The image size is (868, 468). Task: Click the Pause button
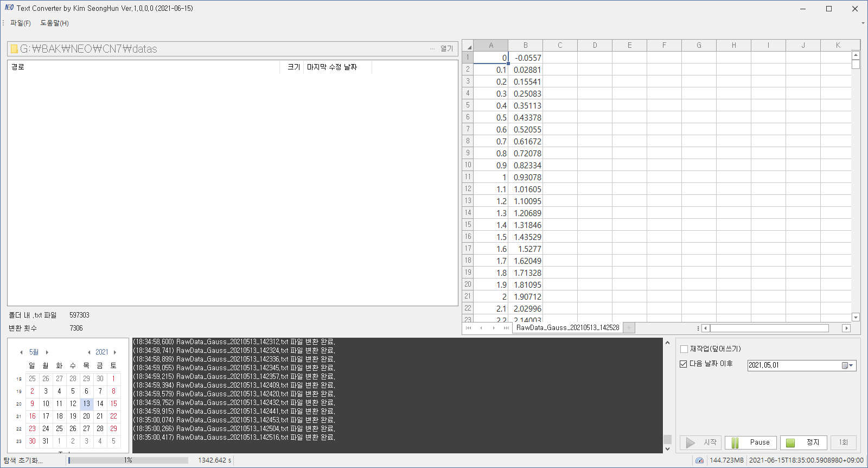tap(751, 442)
